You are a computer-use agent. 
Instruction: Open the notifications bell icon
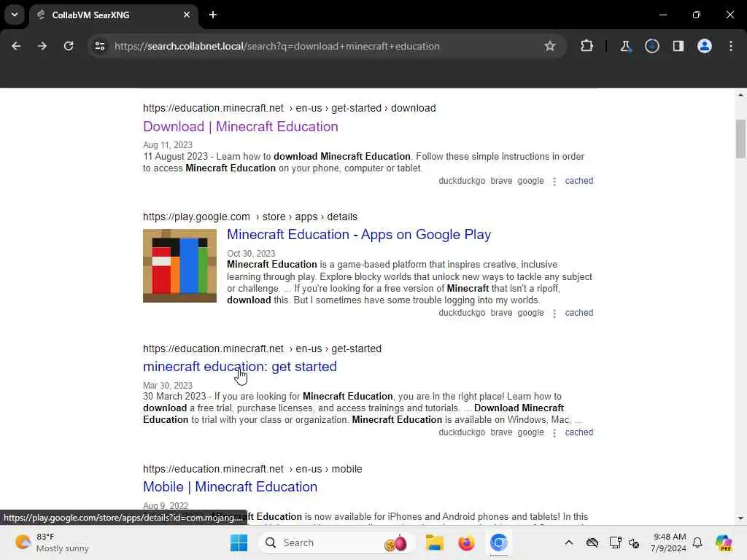(697, 542)
